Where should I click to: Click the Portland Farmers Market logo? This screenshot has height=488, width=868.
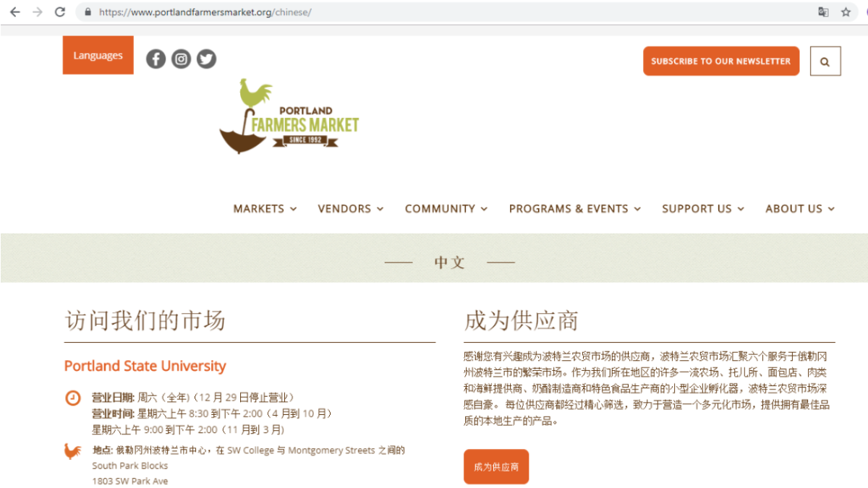(289, 116)
